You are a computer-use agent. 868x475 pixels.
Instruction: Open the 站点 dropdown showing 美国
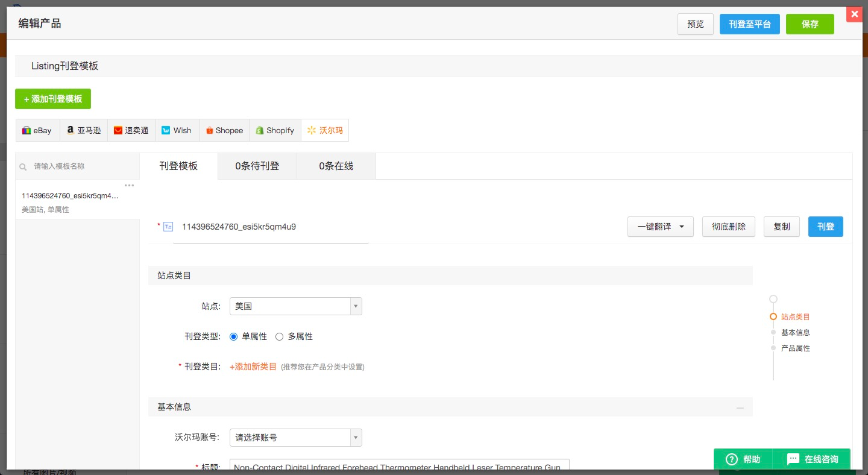click(x=295, y=306)
